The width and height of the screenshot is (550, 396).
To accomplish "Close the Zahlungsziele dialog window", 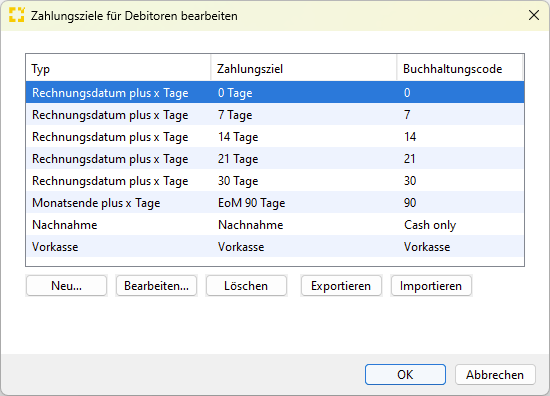I will click(x=534, y=15).
